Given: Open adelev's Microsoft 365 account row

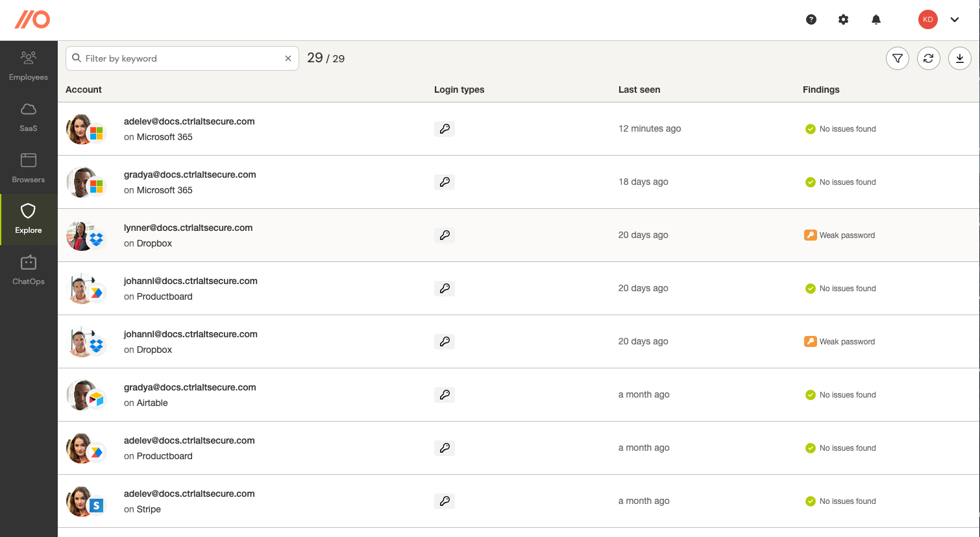Looking at the screenshot, I should [189, 121].
